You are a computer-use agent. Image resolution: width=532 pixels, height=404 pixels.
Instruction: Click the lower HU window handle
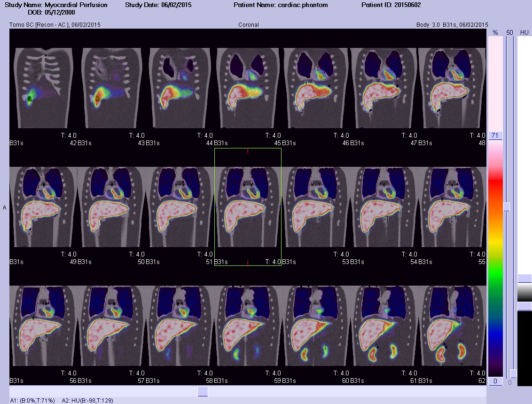pyautogui.click(x=524, y=306)
